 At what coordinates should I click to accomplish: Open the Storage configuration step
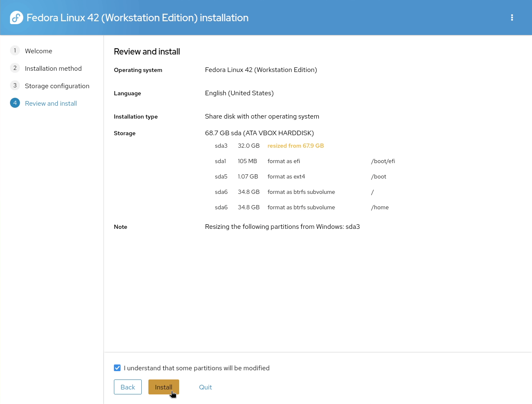point(57,86)
